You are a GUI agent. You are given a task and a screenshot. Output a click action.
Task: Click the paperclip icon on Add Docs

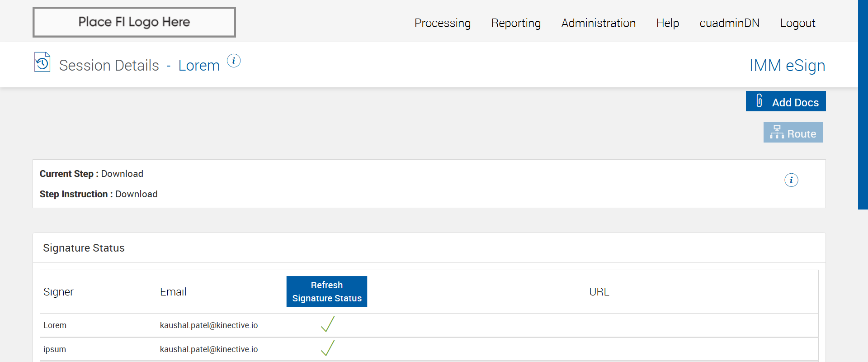(759, 101)
